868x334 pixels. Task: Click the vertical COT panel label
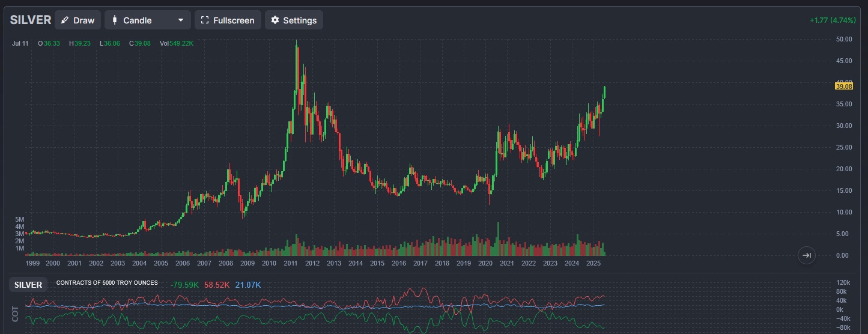click(16, 312)
